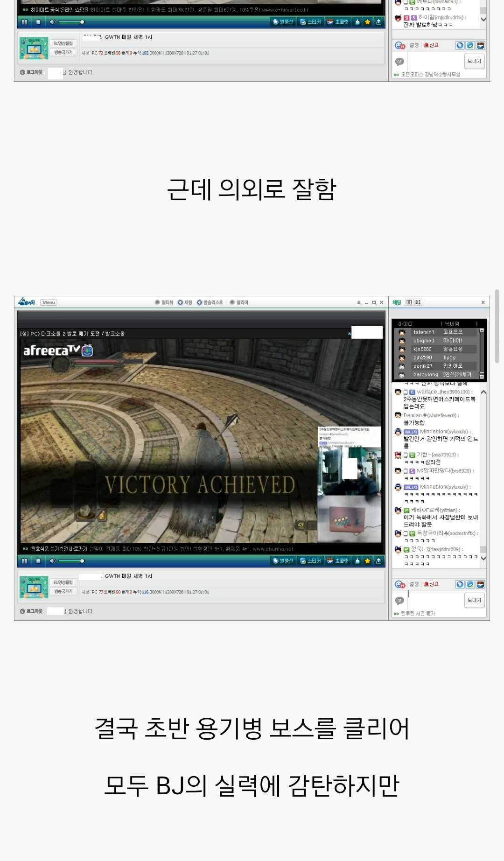Click the blue round icon in lower chat toolbar

pyautogui.click(x=460, y=584)
